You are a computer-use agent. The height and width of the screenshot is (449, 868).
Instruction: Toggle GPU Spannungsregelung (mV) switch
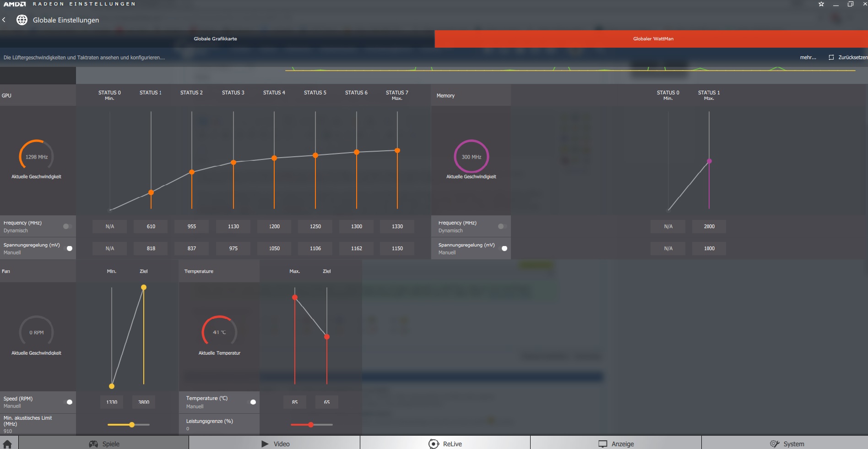[67, 248]
